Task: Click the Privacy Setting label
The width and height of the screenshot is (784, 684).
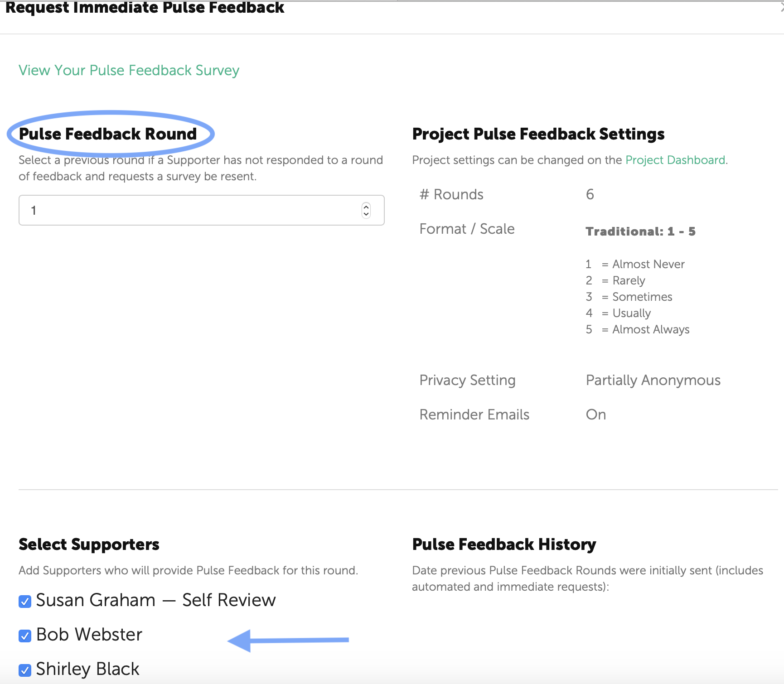Action: coord(467,381)
